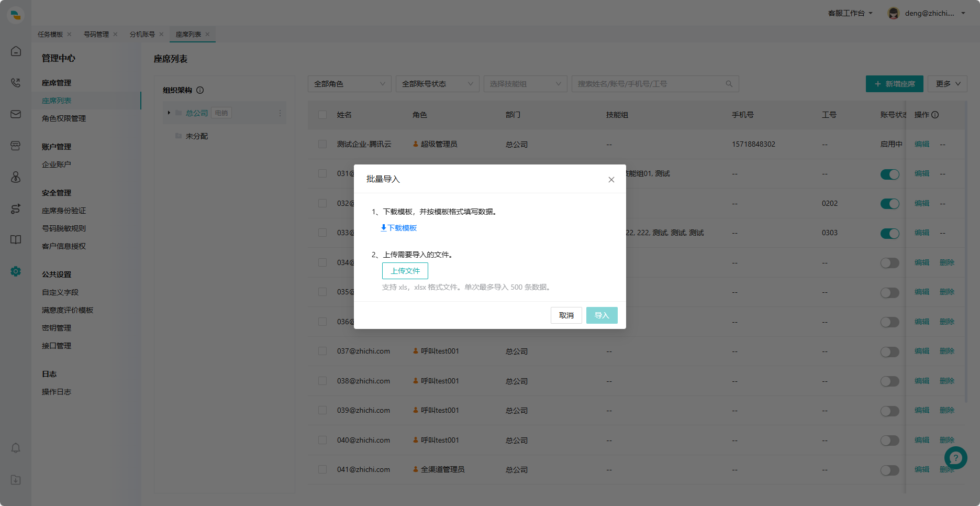
Task: Open 操作日志 menu item
Action: (57, 392)
